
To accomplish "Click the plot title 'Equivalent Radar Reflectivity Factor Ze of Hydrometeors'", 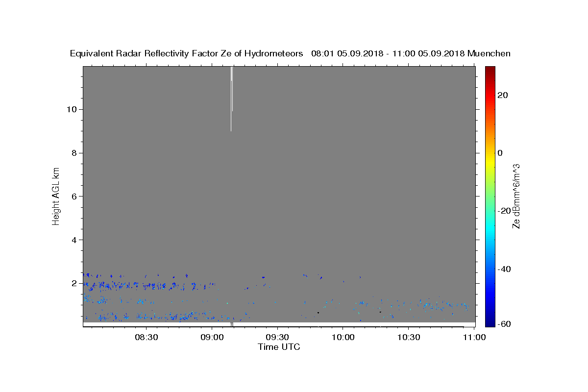I will pos(186,54).
